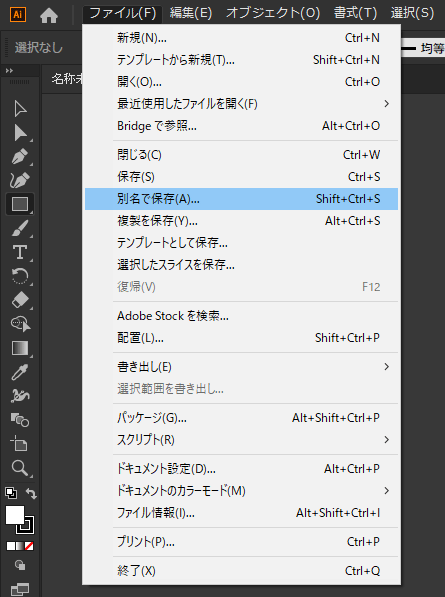This screenshot has height=597, width=445.
Task: Choose ドキュメント設定(D)... entry
Action: click(x=241, y=469)
